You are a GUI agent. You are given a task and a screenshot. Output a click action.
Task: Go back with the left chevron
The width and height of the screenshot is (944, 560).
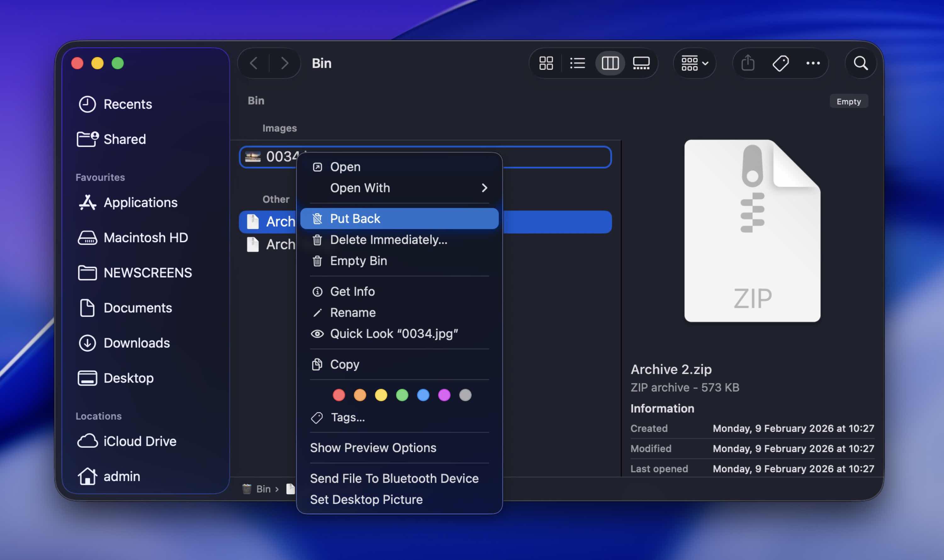[254, 63]
